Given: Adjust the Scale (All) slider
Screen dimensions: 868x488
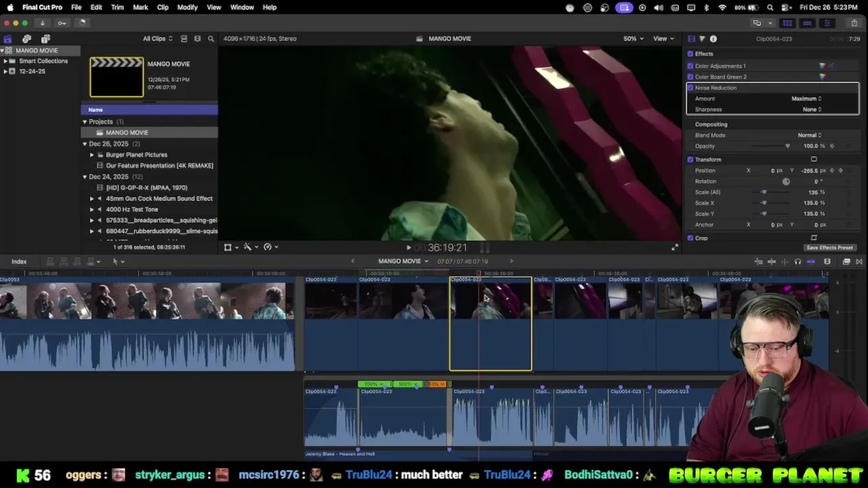Looking at the screenshot, I should pyautogui.click(x=764, y=192).
